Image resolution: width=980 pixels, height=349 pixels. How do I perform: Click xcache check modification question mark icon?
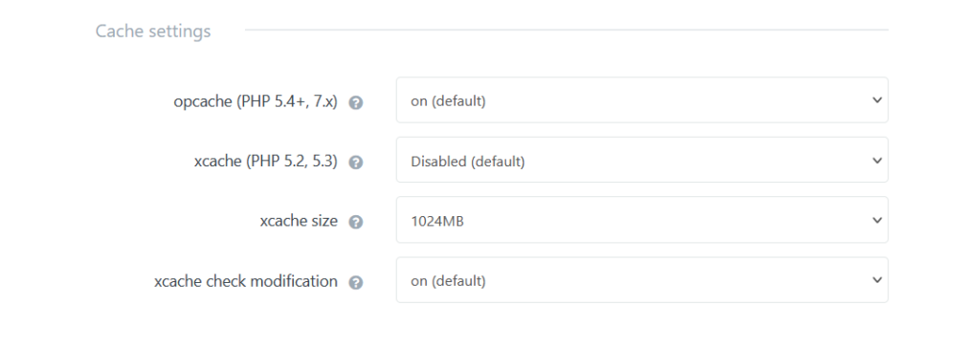coord(356,282)
